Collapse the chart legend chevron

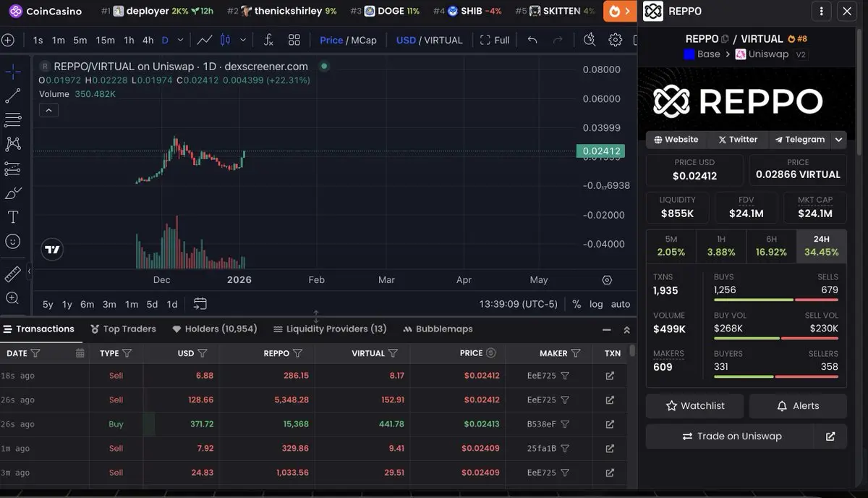(48, 111)
